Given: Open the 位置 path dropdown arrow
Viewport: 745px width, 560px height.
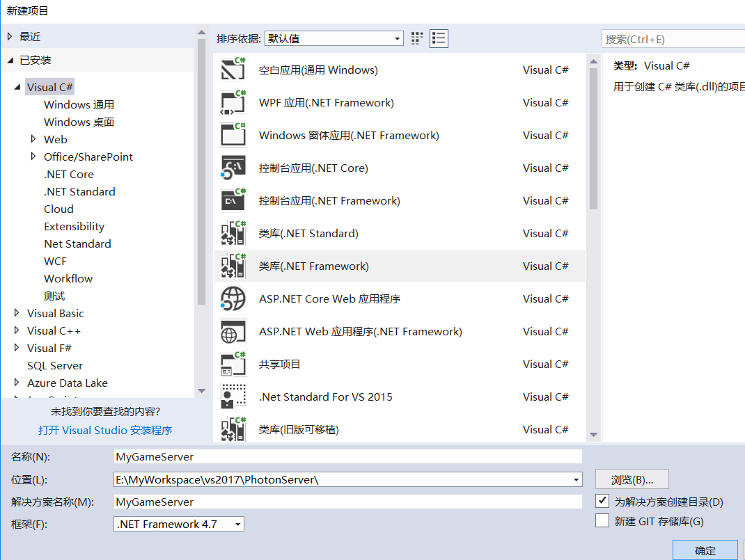Looking at the screenshot, I should pyautogui.click(x=576, y=480).
